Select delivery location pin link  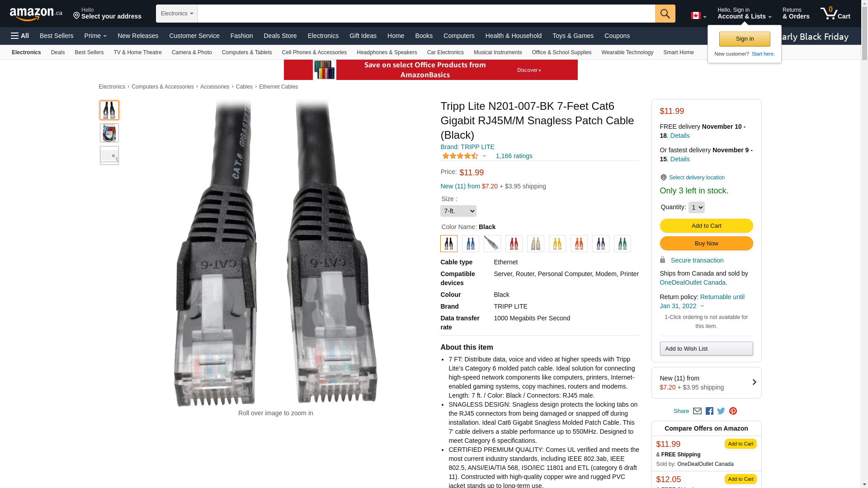pos(692,178)
